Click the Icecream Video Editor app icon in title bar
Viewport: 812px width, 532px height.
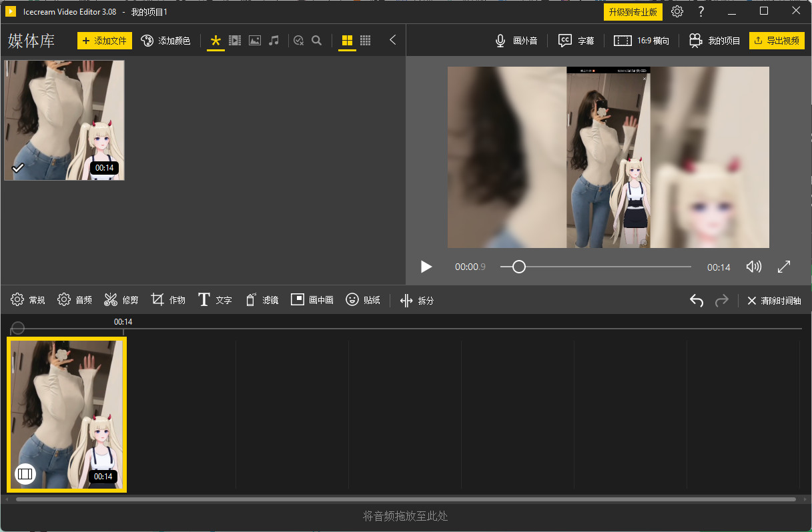[11, 11]
